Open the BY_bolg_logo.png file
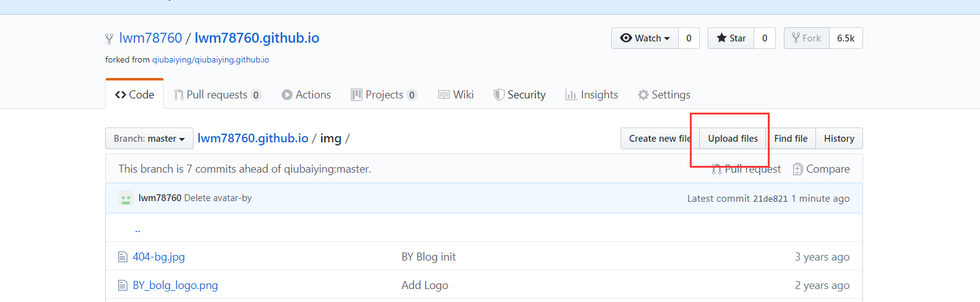The width and height of the screenshot is (980, 302). coord(175,285)
